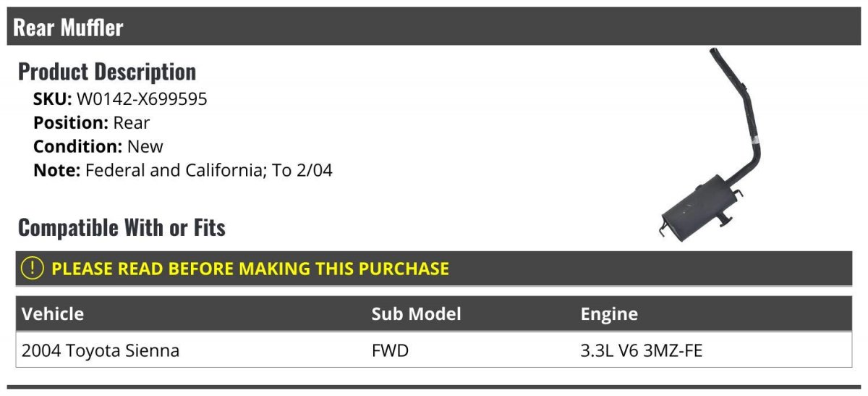868x396 pixels.
Task: Select the Product Description heading
Action: [x=107, y=72]
